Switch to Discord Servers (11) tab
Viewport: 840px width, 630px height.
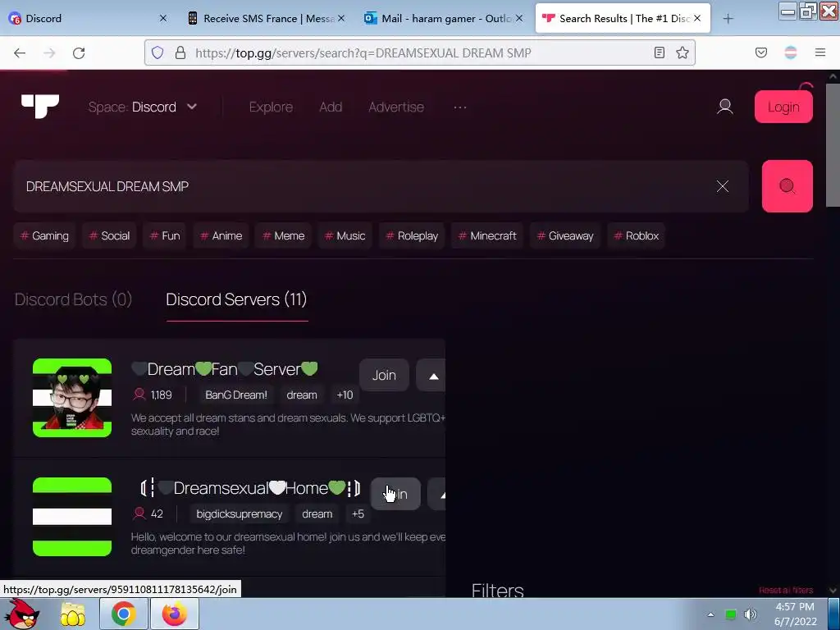[x=236, y=299]
